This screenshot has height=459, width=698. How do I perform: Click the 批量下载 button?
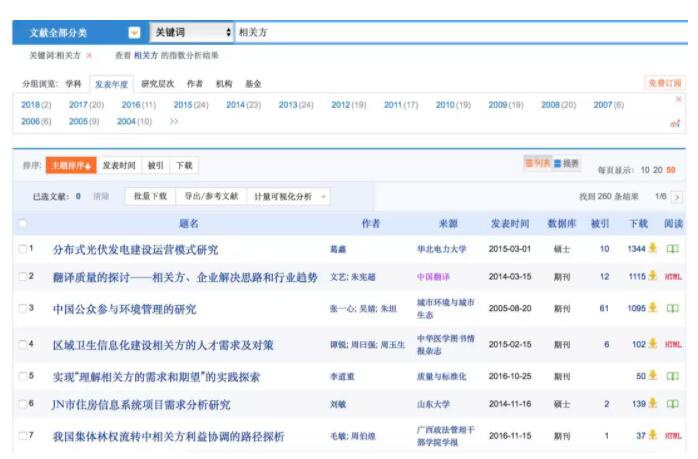151,197
